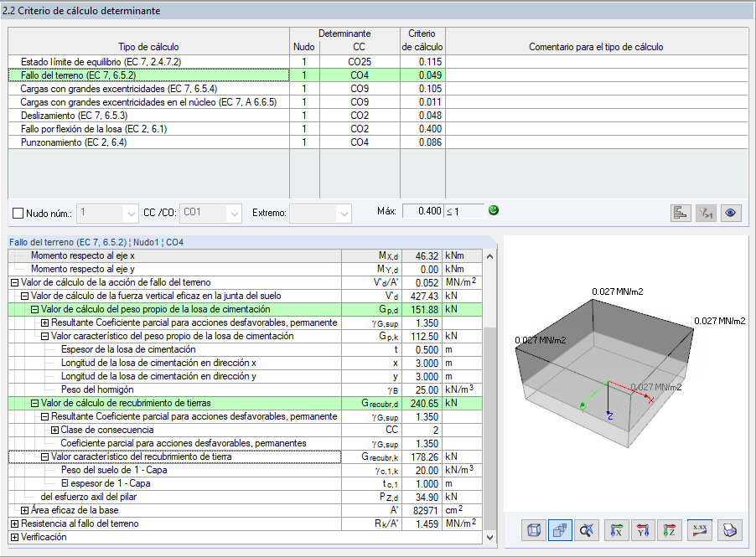756x557 pixels.
Task: Show the wireframe view of the foundation
Action: pyautogui.click(x=534, y=530)
